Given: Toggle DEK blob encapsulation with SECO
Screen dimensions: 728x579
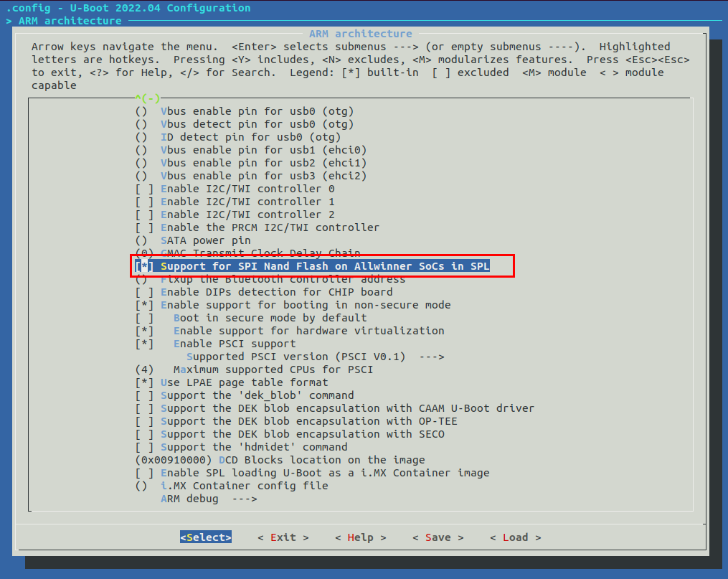Looking at the screenshot, I should click(290, 434).
